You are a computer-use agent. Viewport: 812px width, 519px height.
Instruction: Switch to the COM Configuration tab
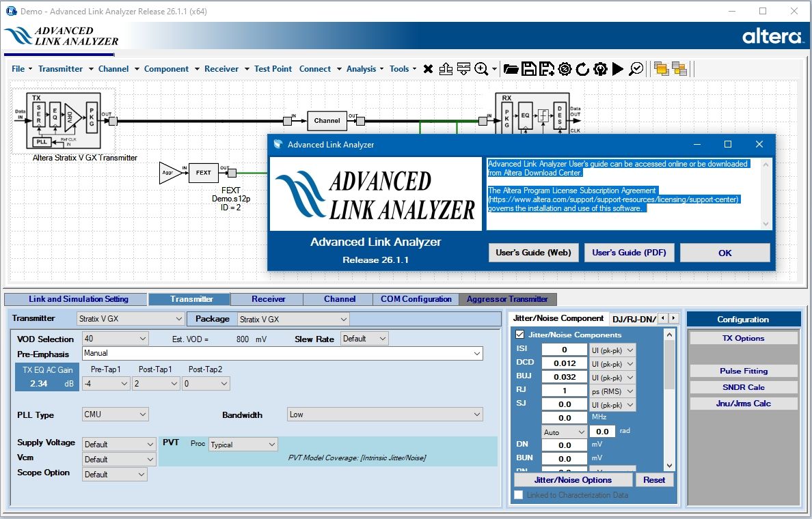(x=416, y=299)
